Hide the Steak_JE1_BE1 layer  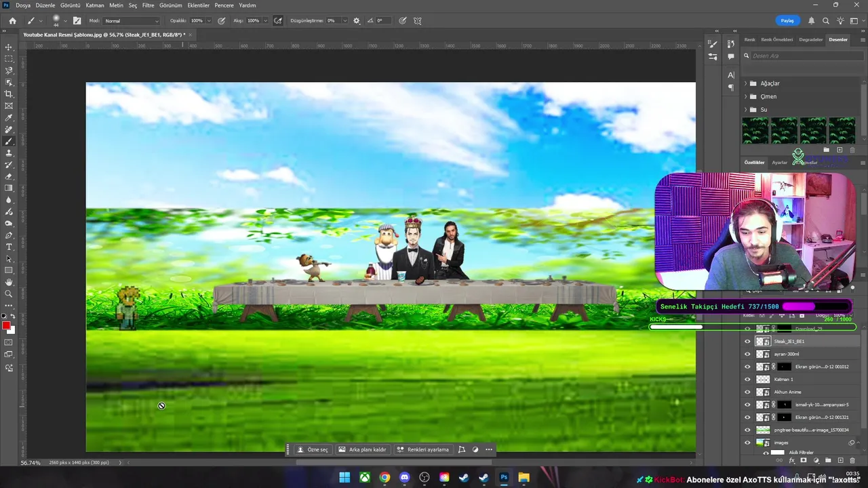(748, 342)
